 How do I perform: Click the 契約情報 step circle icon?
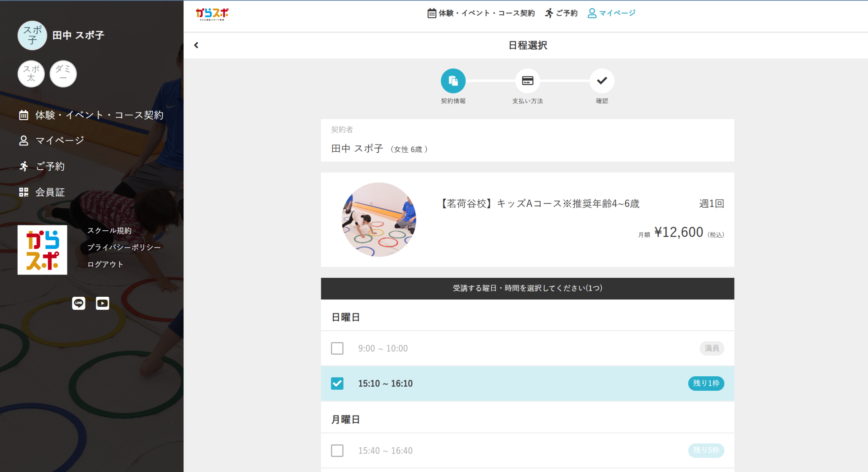point(453,81)
